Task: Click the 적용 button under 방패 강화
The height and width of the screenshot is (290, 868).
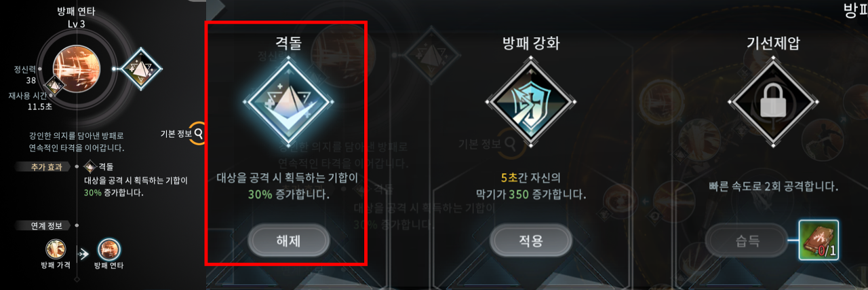Action: point(530,240)
